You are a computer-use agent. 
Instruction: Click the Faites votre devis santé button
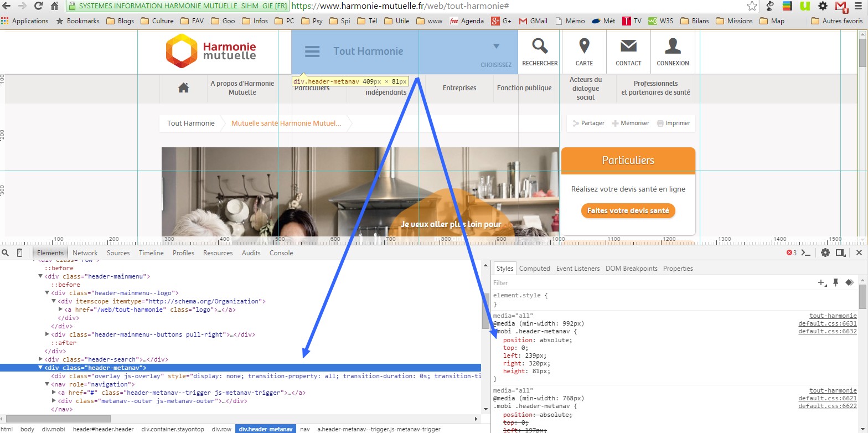coord(628,210)
